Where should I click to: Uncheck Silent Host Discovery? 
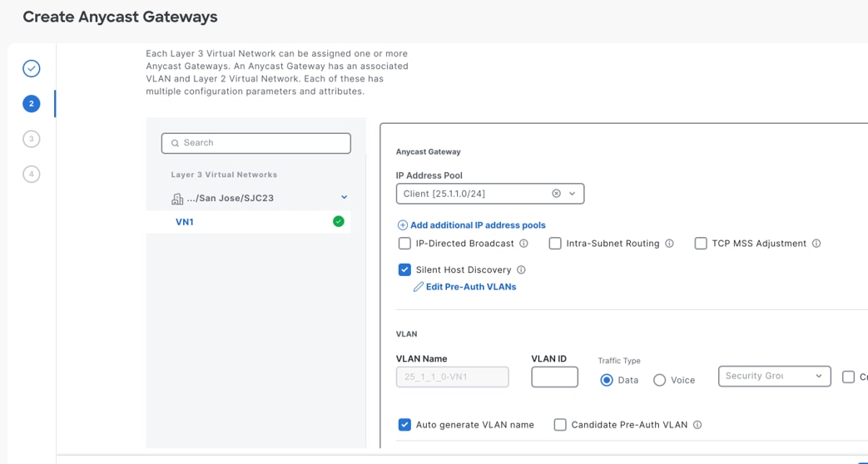pos(404,270)
